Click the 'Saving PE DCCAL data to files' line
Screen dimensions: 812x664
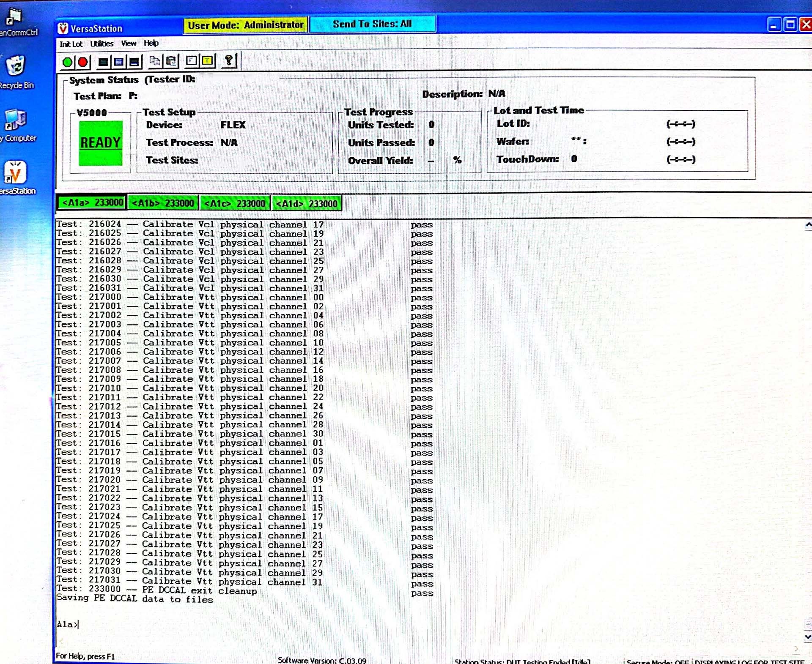tap(134, 599)
